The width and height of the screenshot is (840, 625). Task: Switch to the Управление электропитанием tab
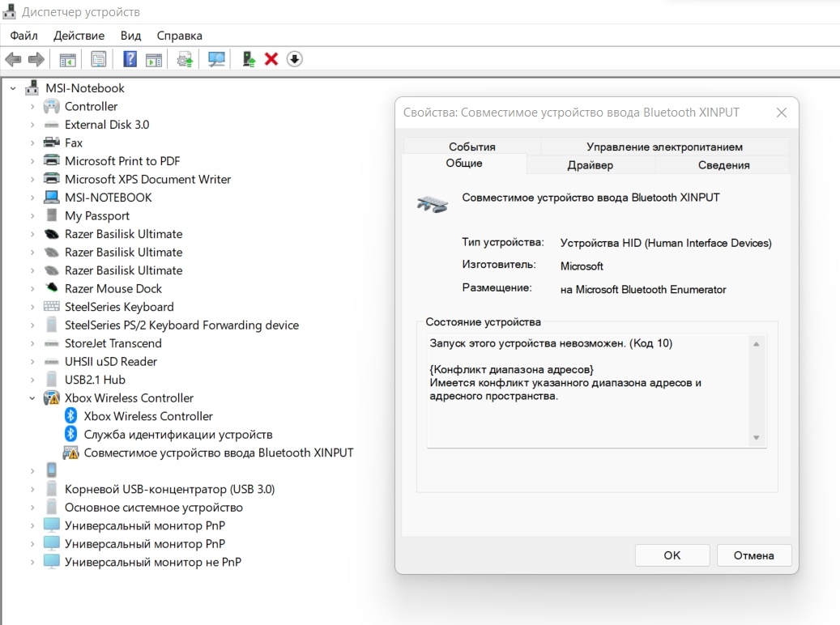click(x=664, y=147)
